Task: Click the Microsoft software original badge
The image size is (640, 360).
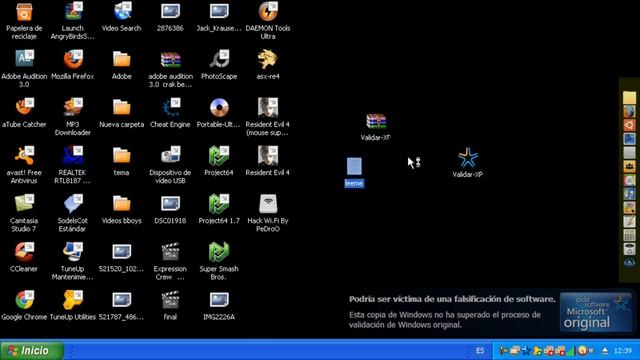Action: click(596, 313)
